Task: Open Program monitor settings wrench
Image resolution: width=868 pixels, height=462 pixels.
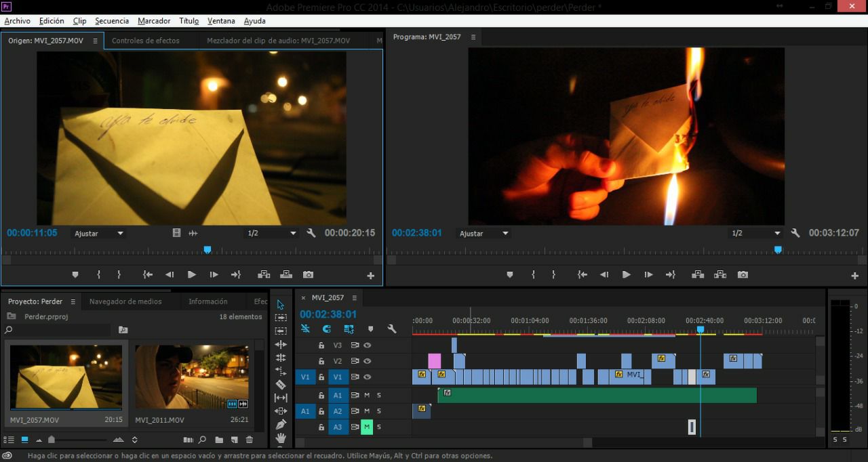Action: 795,233
